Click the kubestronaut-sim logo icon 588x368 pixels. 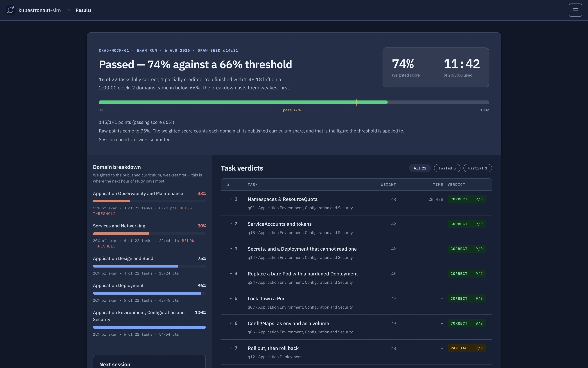tap(11, 10)
